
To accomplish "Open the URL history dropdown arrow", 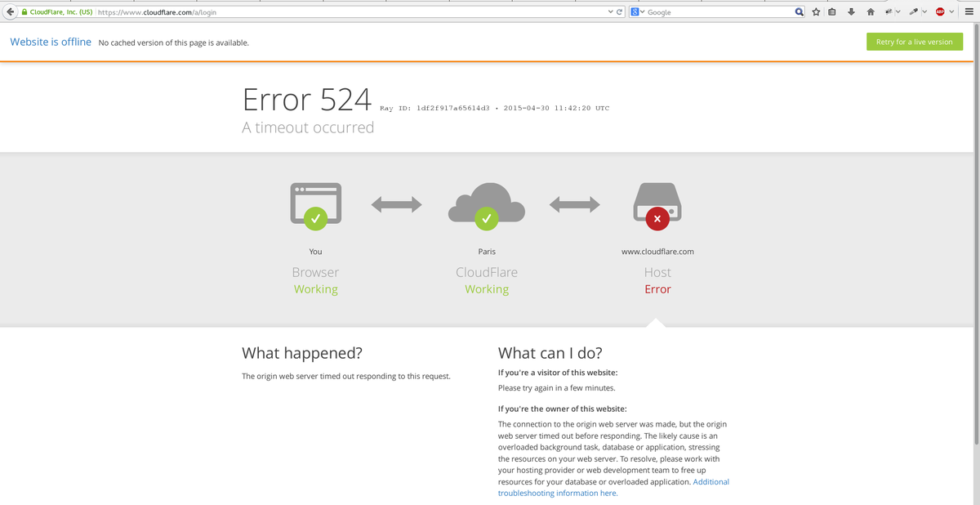I will point(611,12).
